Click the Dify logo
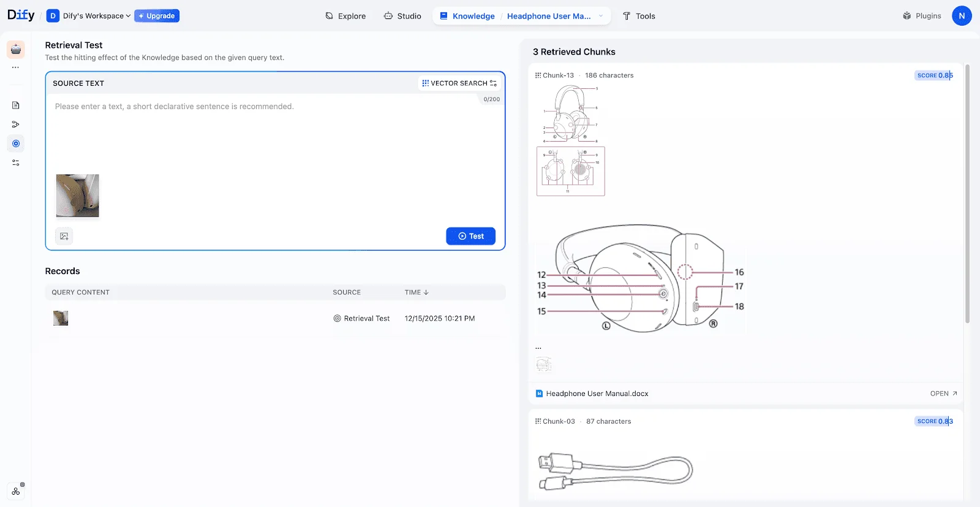Image resolution: width=980 pixels, height=507 pixels. [x=21, y=15]
